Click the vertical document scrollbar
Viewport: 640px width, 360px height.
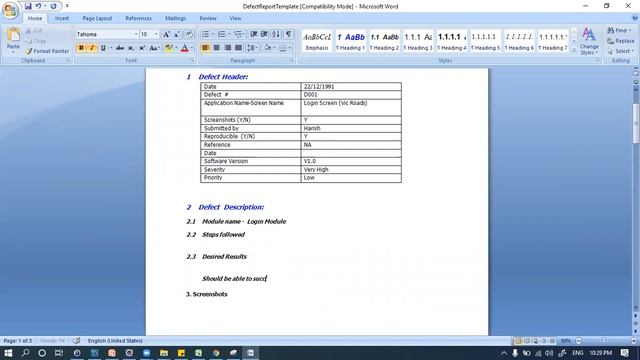pyautogui.click(x=636, y=123)
